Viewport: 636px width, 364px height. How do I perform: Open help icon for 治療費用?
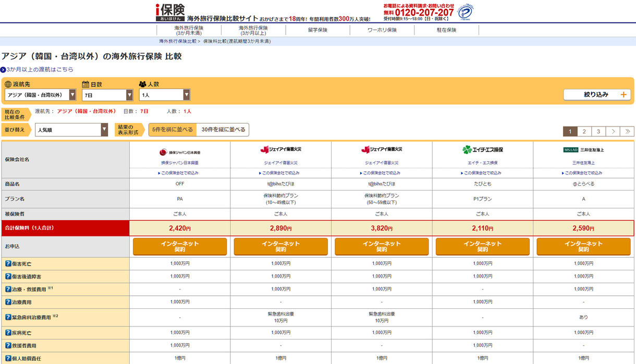[8, 302]
